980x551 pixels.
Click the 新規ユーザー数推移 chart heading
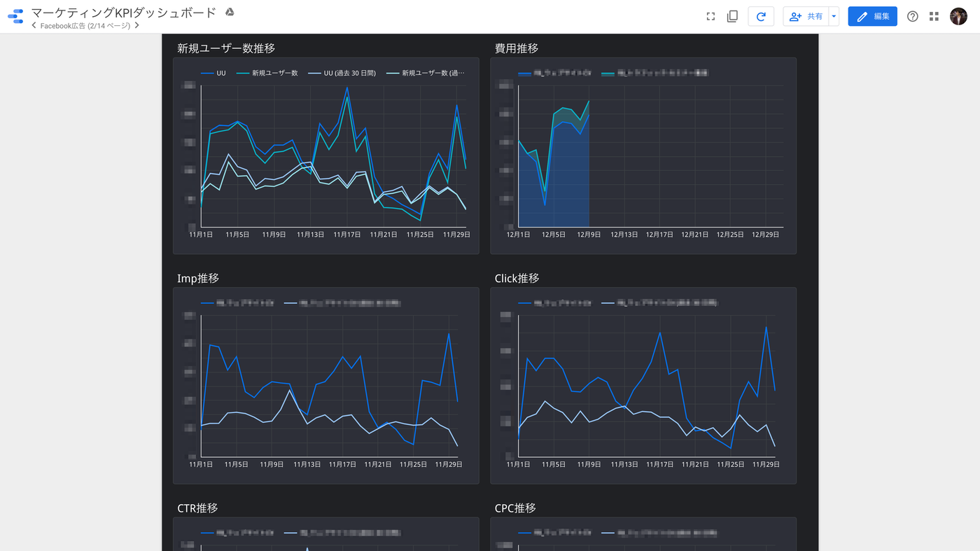point(226,48)
